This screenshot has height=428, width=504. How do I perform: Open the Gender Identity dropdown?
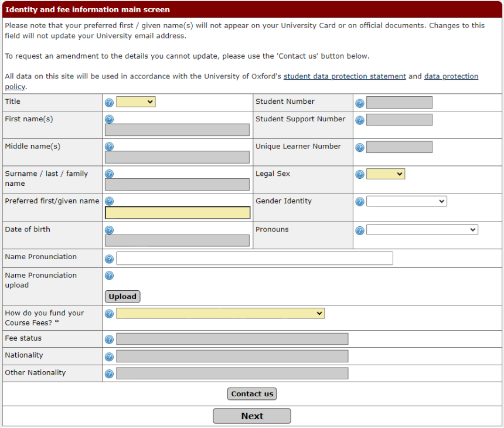tap(406, 201)
